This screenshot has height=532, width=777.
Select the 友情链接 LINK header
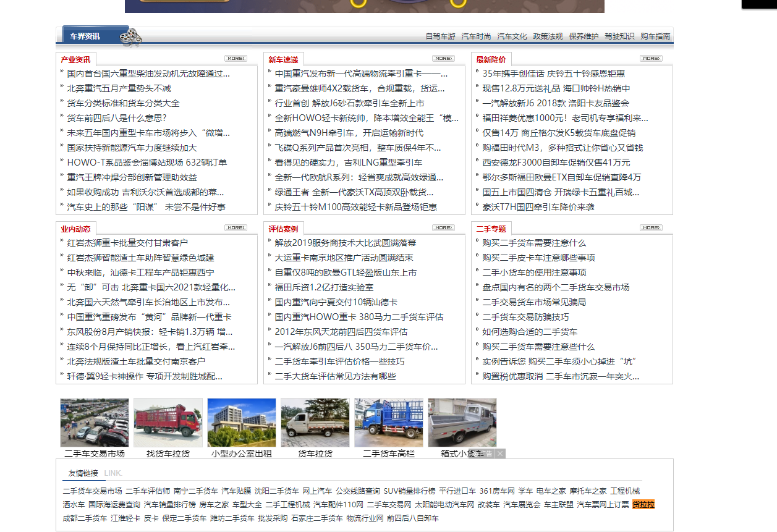[86, 471]
